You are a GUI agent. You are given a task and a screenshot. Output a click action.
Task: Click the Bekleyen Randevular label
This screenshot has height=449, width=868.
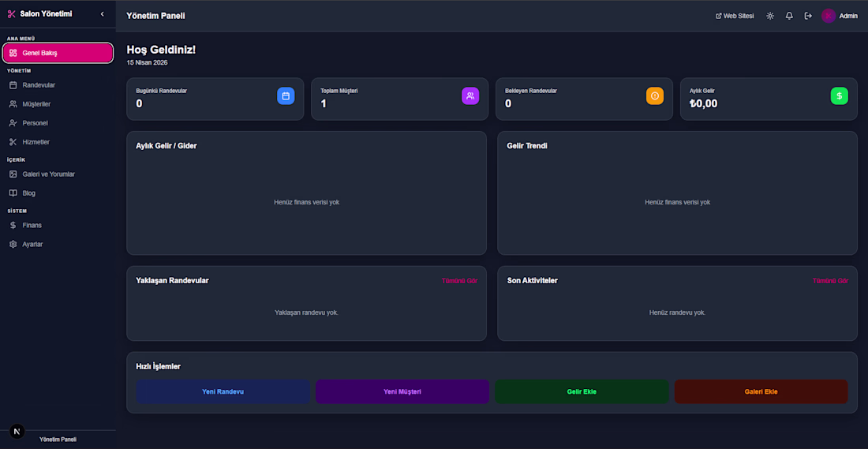click(531, 91)
